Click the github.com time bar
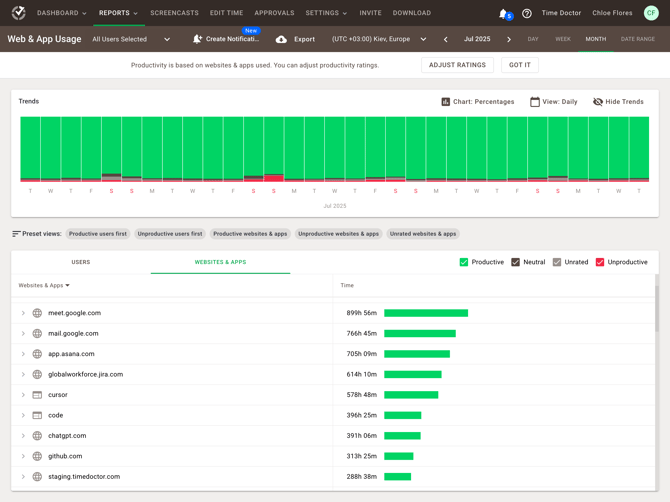The width and height of the screenshot is (670, 502). [x=399, y=456]
